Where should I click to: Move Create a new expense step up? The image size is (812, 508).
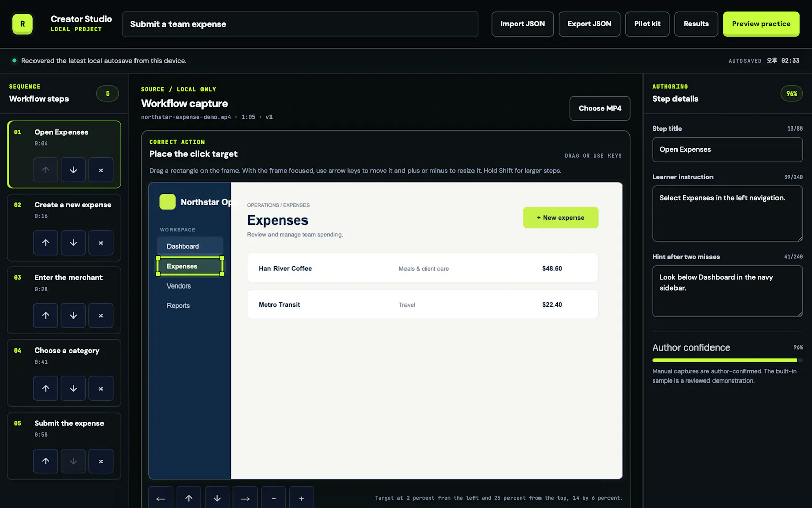click(x=46, y=243)
